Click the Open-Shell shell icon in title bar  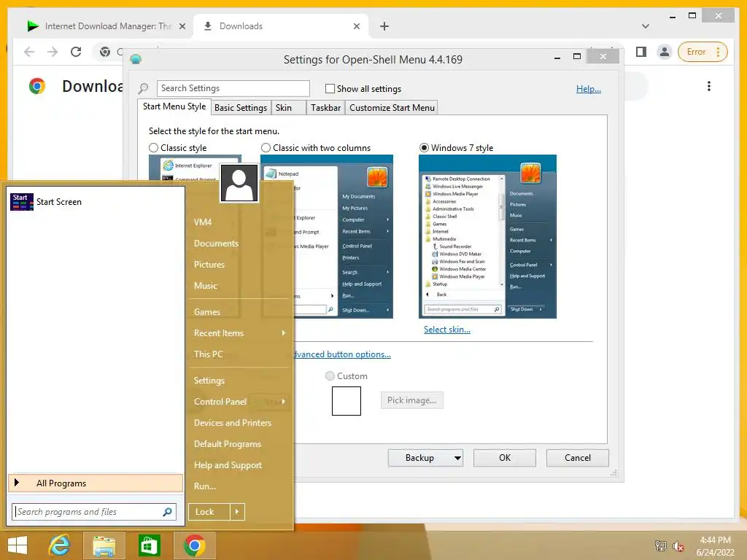click(136, 59)
